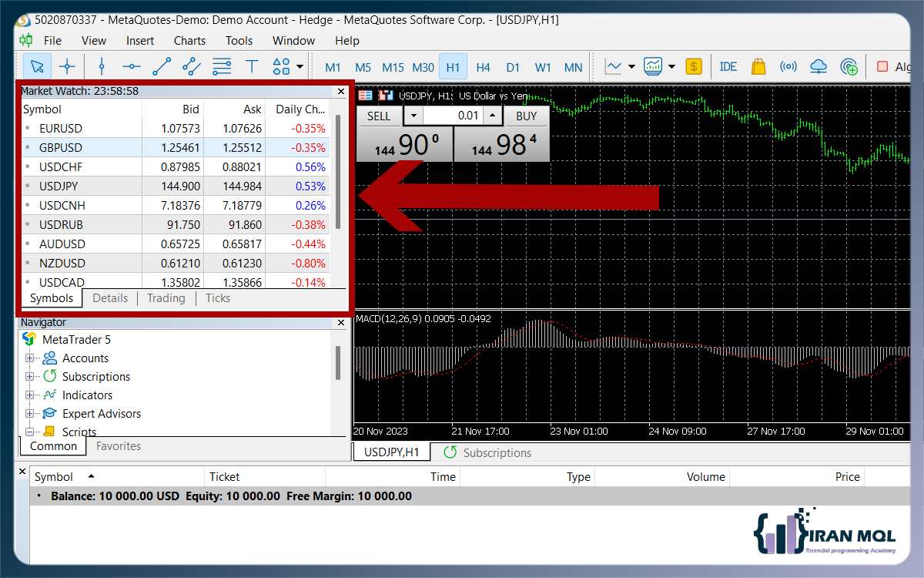Viewport: 924px width, 578px height.
Task: Click the trading Signals icon
Action: (788, 67)
